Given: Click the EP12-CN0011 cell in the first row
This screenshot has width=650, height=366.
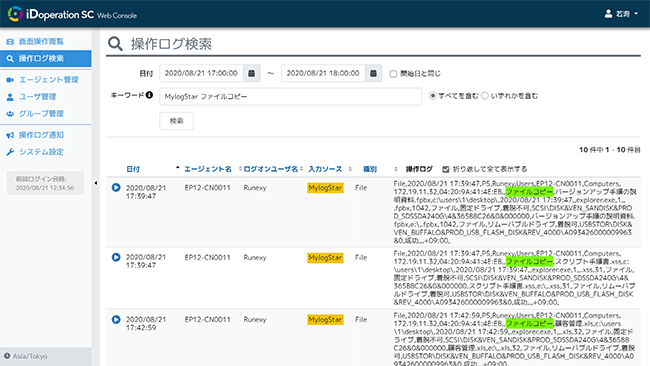Looking at the screenshot, I should point(207,188).
